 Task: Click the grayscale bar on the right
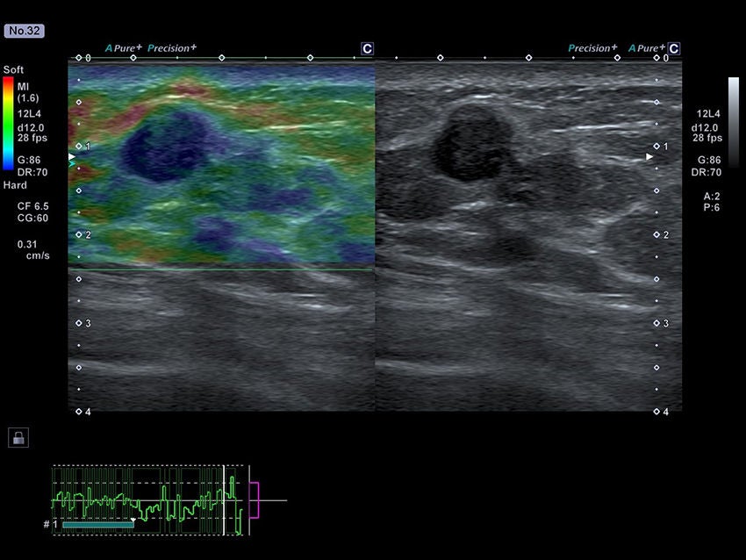[x=734, y=121]
